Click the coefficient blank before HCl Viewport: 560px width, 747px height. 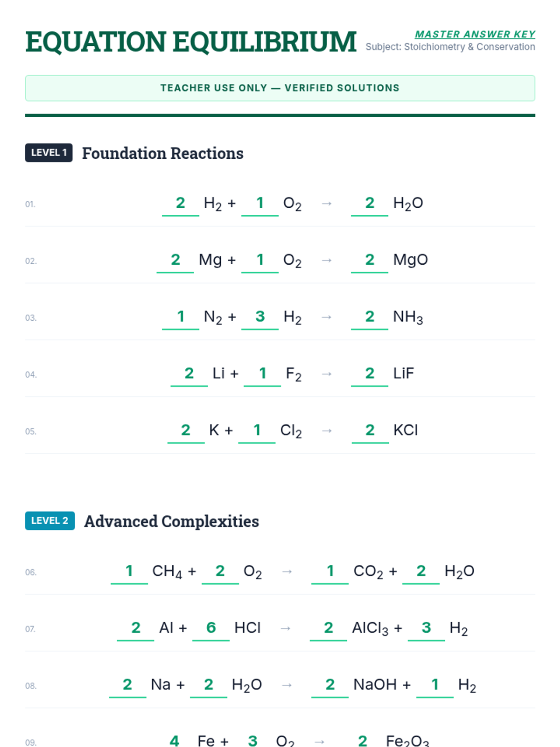(211, 628)
